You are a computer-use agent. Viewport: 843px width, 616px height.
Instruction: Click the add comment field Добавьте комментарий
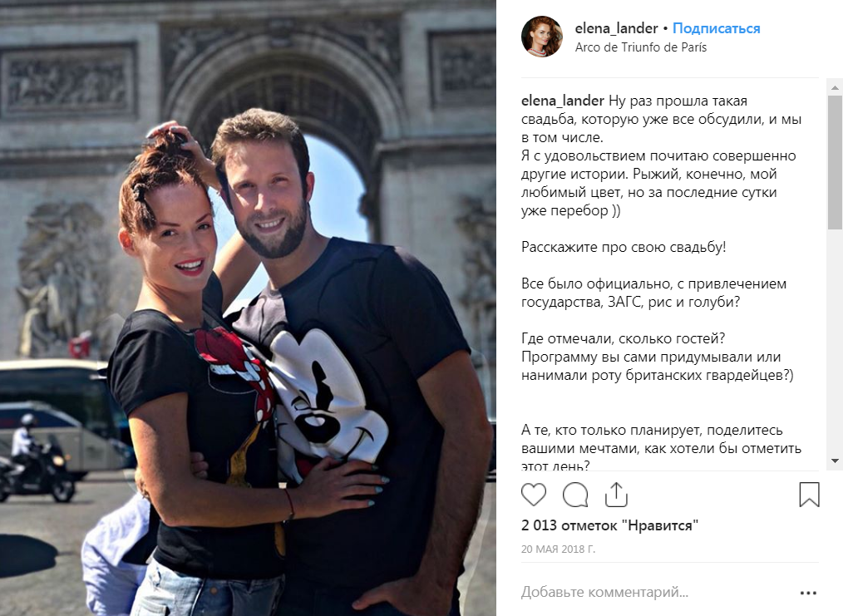(604, 593)
